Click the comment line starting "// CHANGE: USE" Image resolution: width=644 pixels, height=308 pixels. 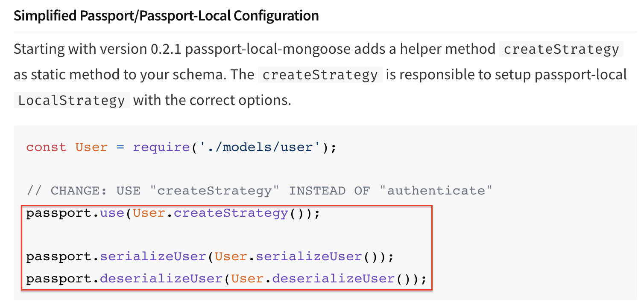(x=259, y=190)
